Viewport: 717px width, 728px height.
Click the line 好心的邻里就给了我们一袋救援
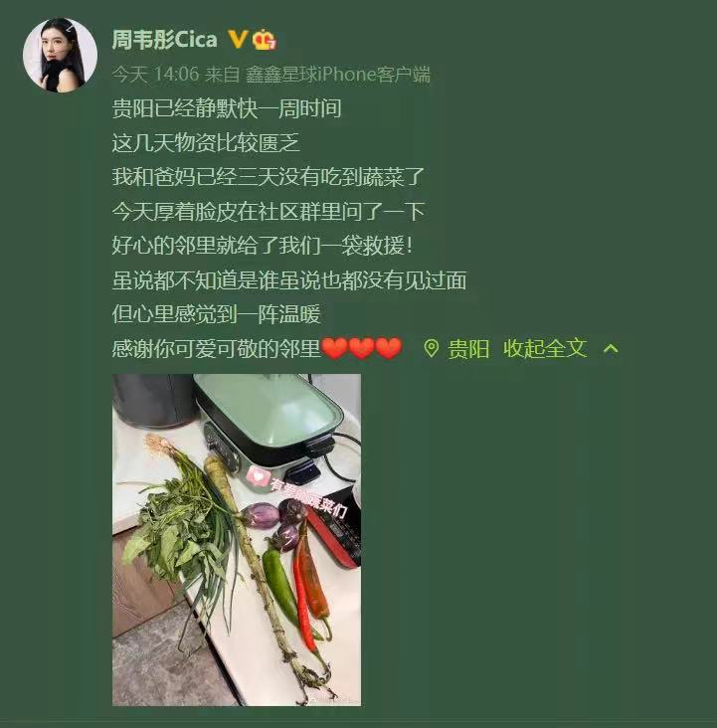pyautogui.click(x=263, y=246)
